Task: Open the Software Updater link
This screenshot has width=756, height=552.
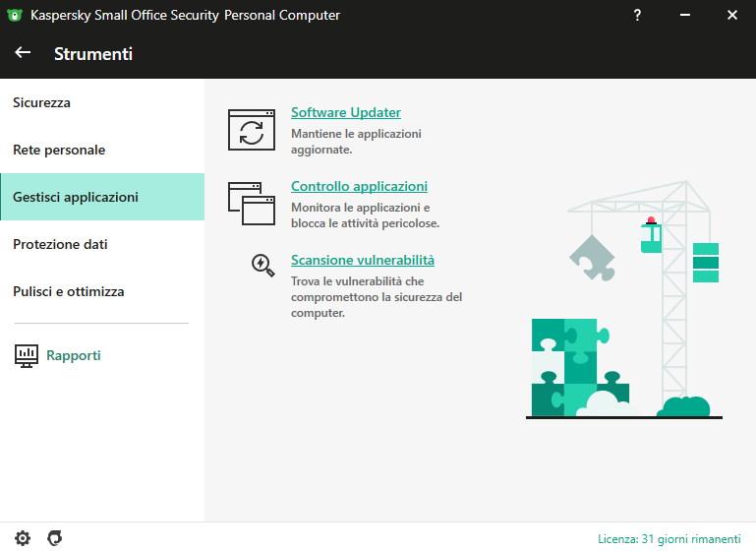Action: tap(346, 112)
